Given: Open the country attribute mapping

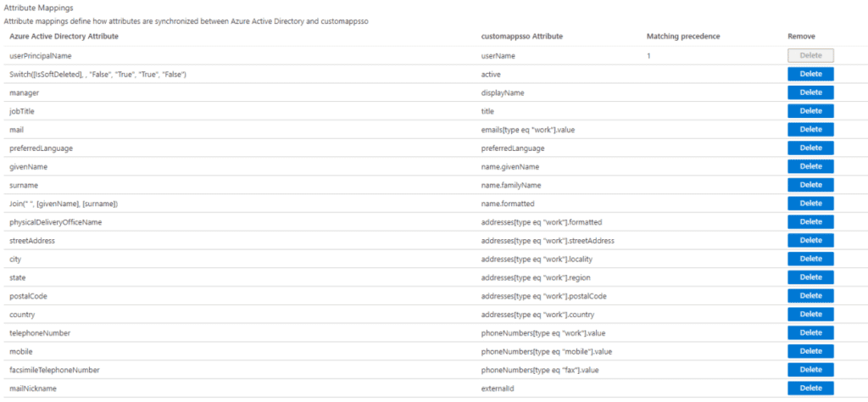Looking at the screenshot, I should pos(24,315).
